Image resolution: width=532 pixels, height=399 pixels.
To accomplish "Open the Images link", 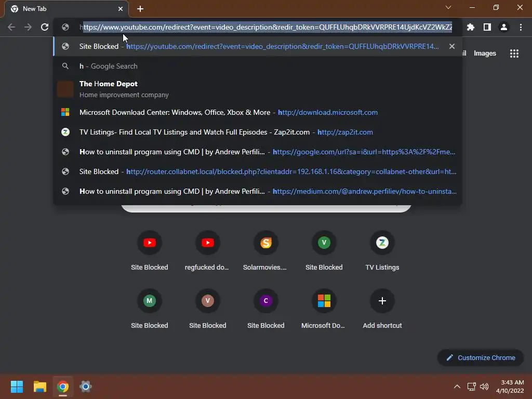I will pos(485,54).
